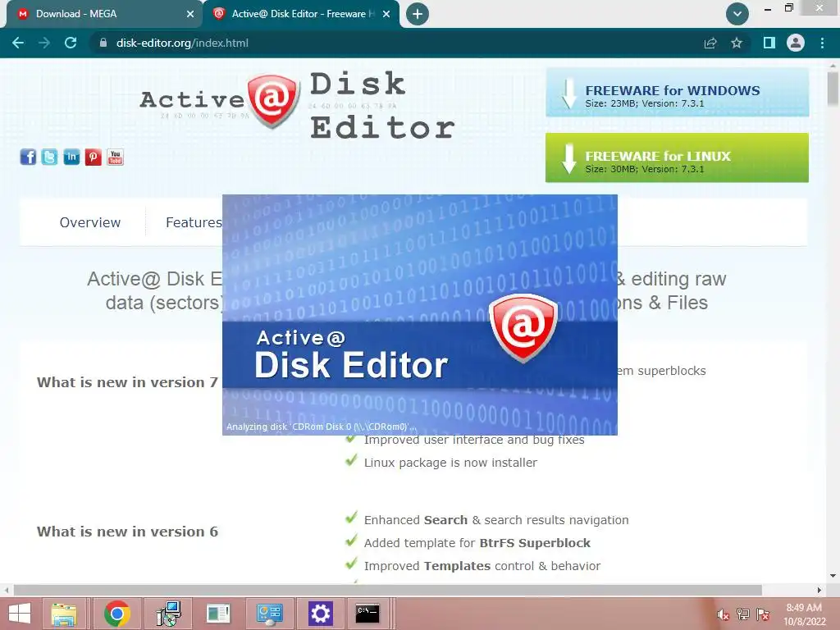The height and width of the screenshot is (630, 840).
Task: Expand the tab search dropdown
Action: click(737, 14)
